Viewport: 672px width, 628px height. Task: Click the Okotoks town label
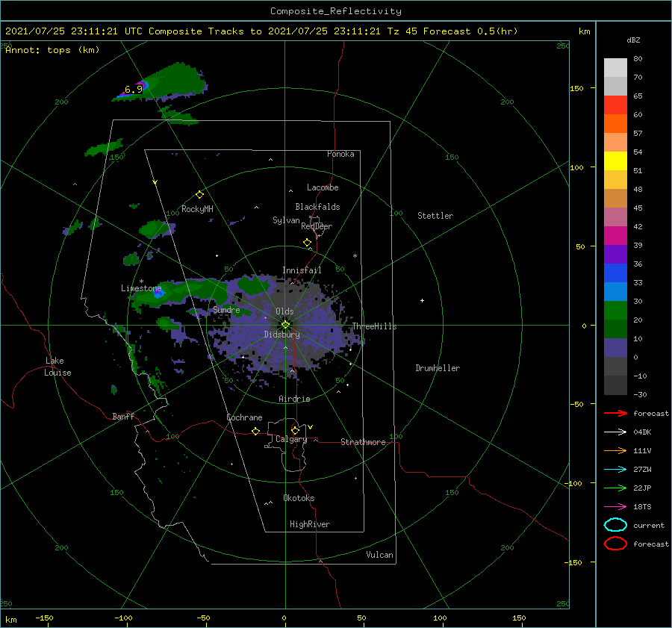(x=299, y=498)
